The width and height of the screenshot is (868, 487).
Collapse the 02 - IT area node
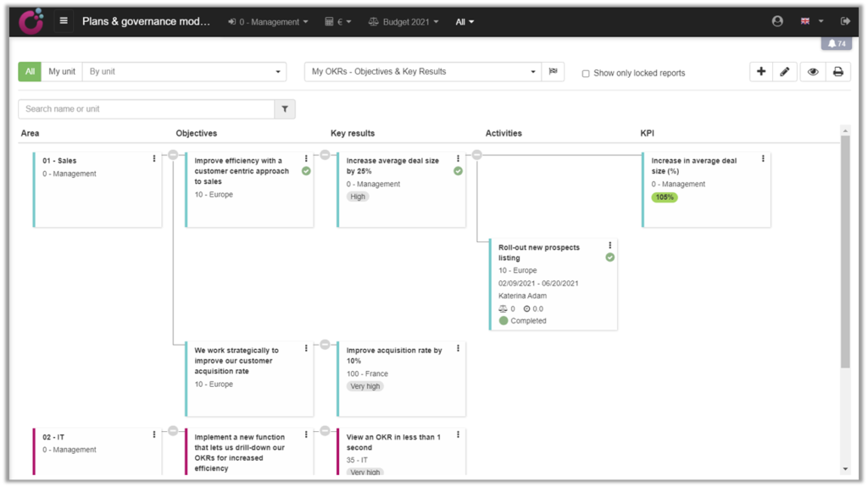click(x=173, y=430)
